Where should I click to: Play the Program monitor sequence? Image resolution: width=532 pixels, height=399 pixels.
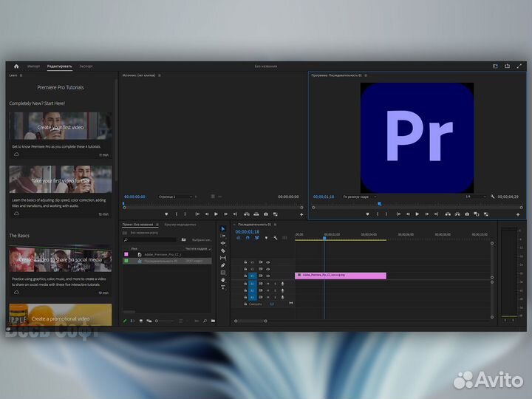coord(417,214)
